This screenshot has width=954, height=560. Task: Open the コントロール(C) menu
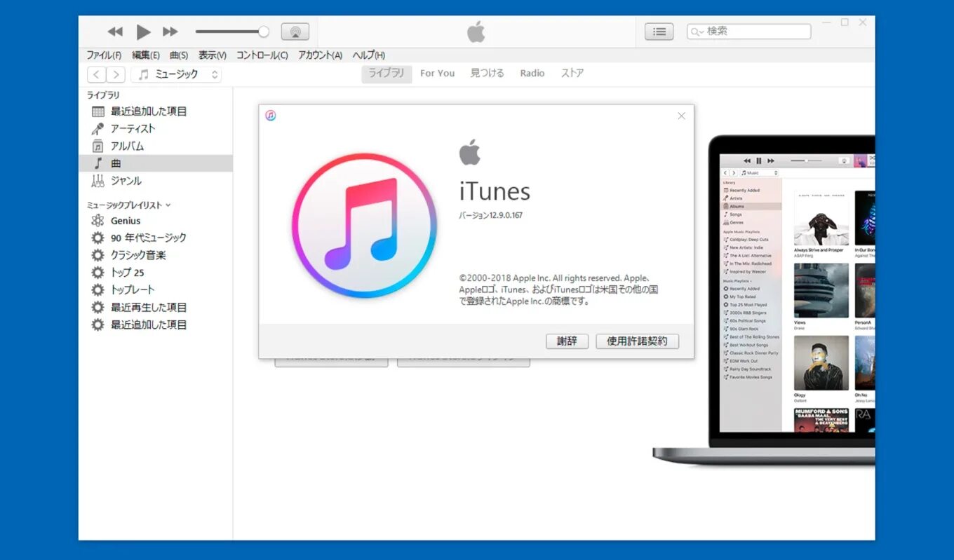point(262,55)
